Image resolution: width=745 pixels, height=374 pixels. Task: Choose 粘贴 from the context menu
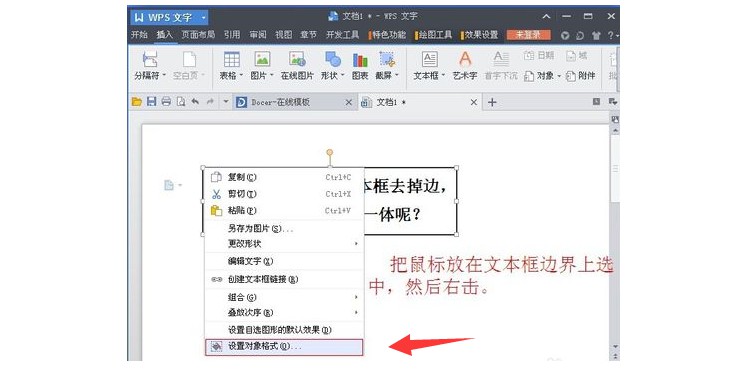[x=284, y=211]
